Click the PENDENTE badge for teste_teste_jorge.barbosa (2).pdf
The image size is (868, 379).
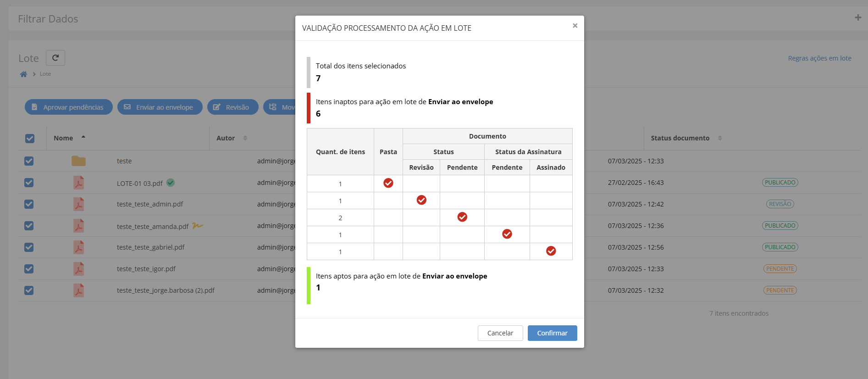pyautogui.click(x=780, y=290)
